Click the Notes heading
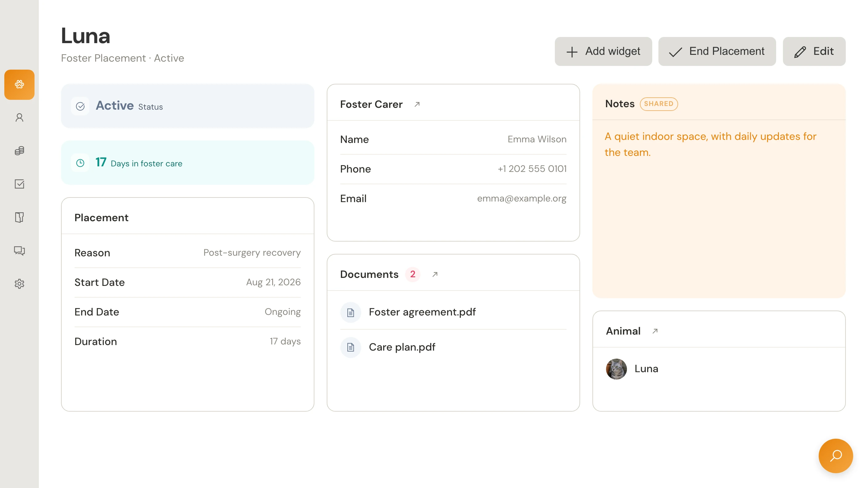 tap(620, 104)
